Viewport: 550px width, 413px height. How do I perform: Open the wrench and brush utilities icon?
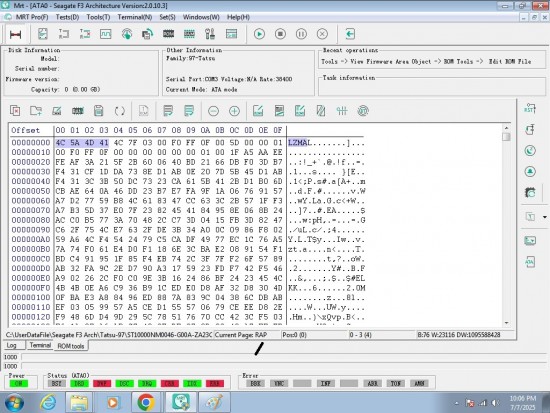coord(210,34)
